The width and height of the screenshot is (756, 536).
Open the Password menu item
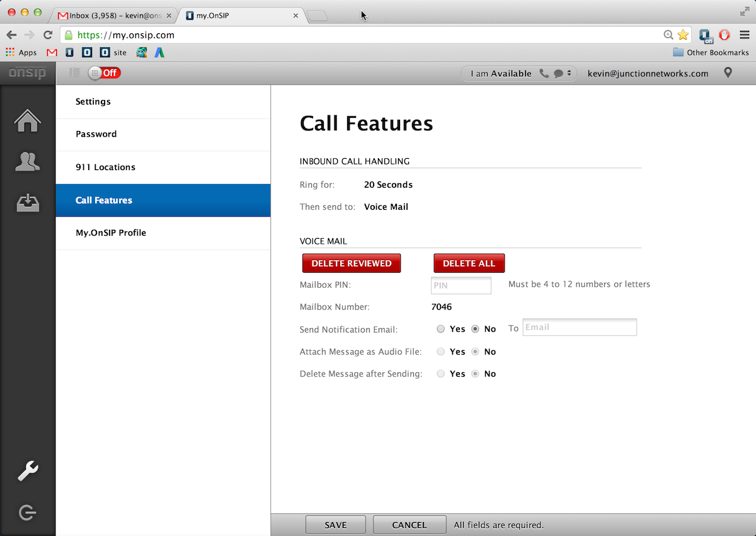point(163,134)
